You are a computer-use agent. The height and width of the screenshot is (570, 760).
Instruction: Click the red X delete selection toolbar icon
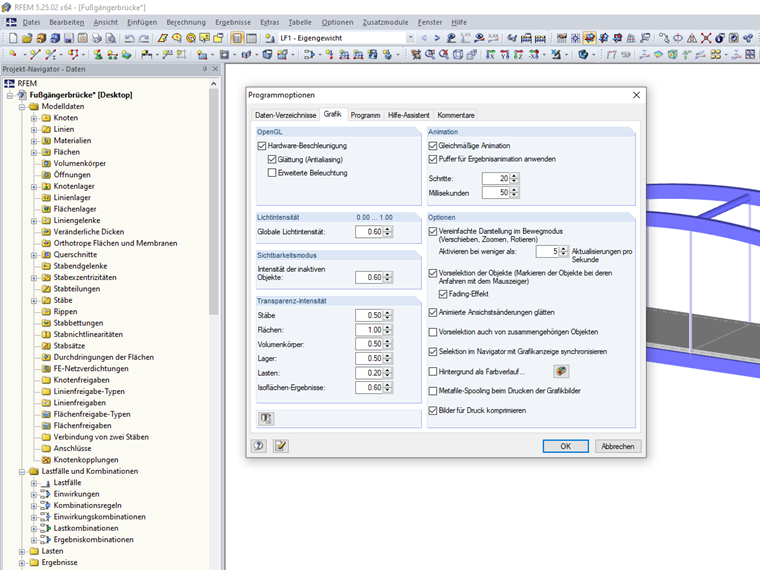click(x=706, y=38)
